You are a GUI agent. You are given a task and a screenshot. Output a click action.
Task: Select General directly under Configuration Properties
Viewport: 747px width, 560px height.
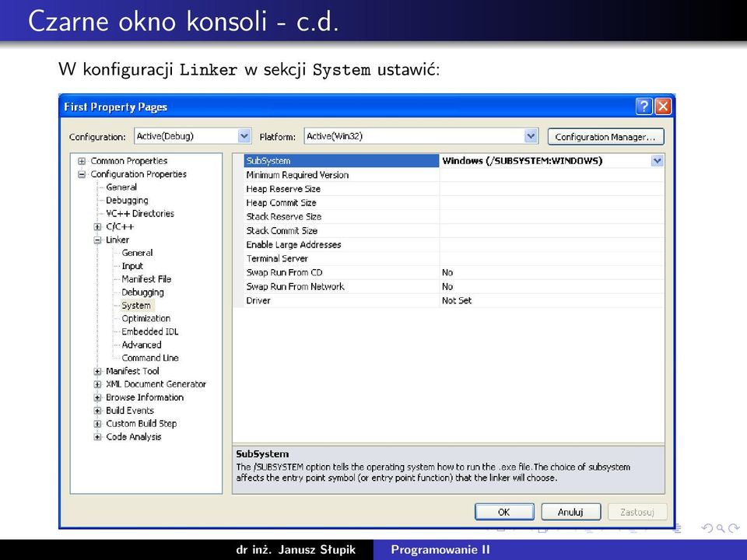(121, 187)
